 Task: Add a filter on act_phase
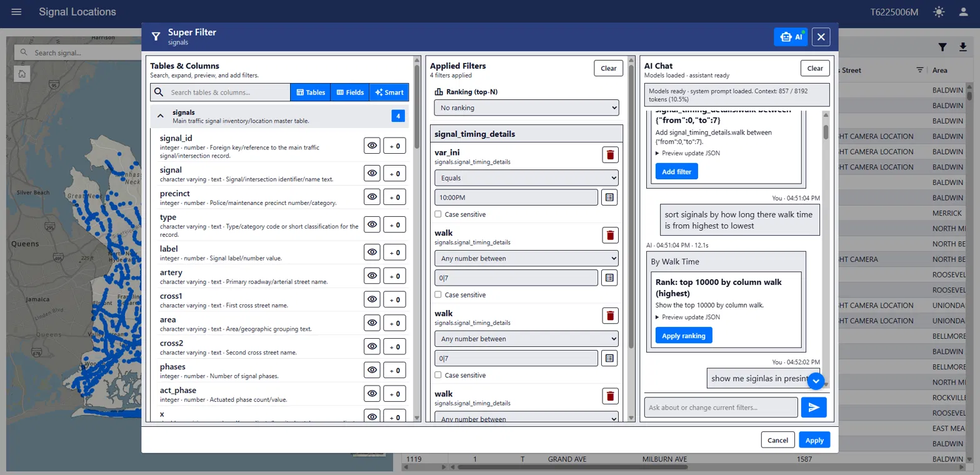pyautogui.click(x=394, y=393)
